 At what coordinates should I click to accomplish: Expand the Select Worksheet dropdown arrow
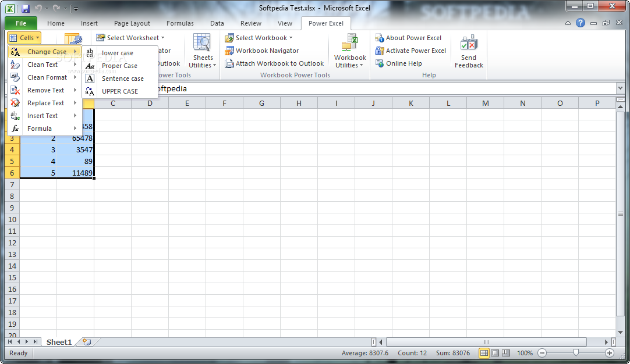162,38
